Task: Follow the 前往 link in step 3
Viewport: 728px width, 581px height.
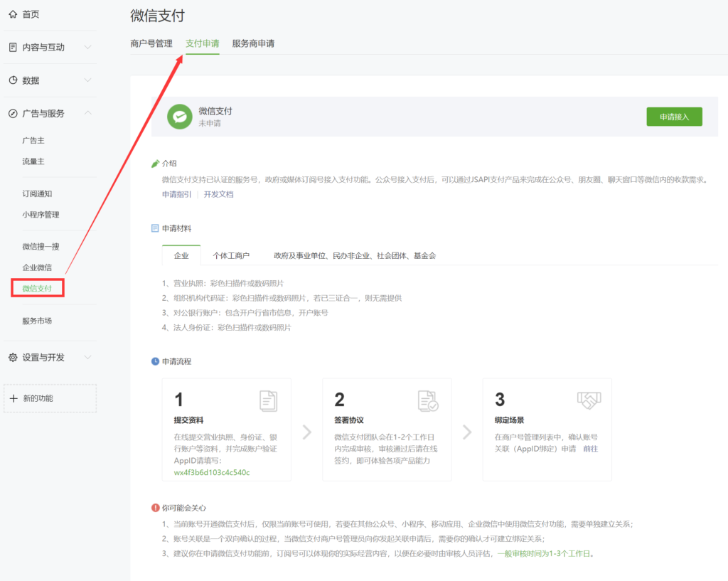Action: (591, 449)
